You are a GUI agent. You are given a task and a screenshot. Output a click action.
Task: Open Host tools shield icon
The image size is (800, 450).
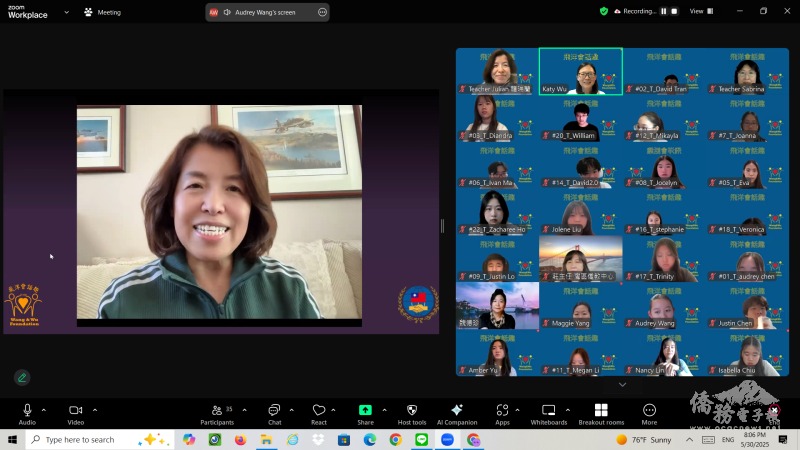pos(412,411)
